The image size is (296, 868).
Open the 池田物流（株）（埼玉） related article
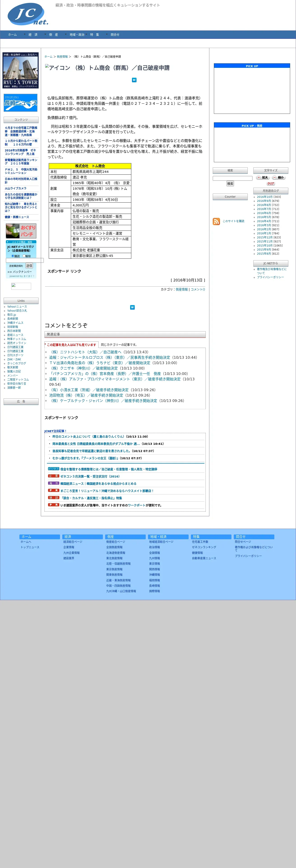tap(86, 395)
